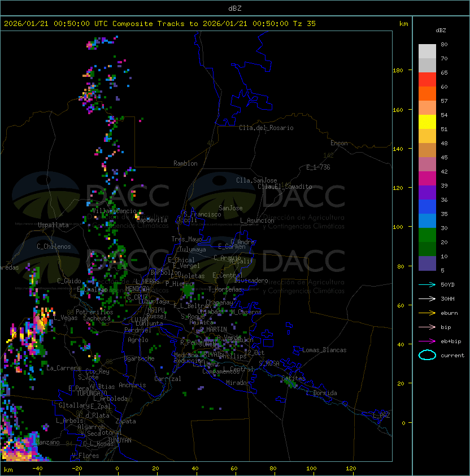Click the 'Manzano' place label
Image resolution: width=470 pixels, height=476 pixels.
(47, 442)
